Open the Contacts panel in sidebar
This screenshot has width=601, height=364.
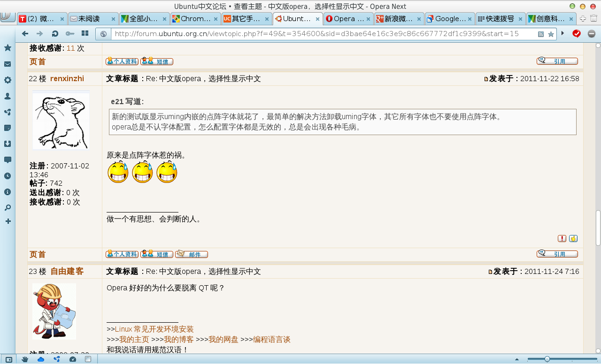point(8,96)
